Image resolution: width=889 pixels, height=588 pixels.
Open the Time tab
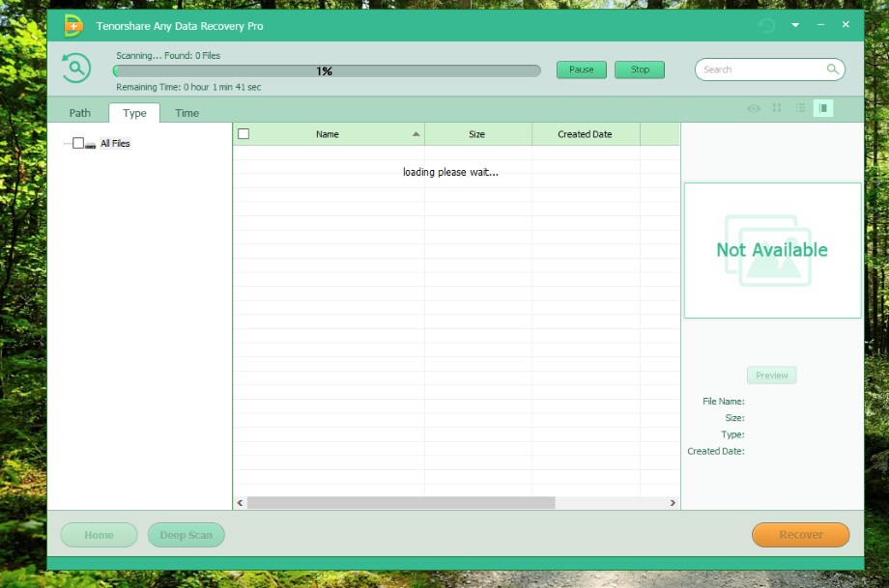coord(186,113)
